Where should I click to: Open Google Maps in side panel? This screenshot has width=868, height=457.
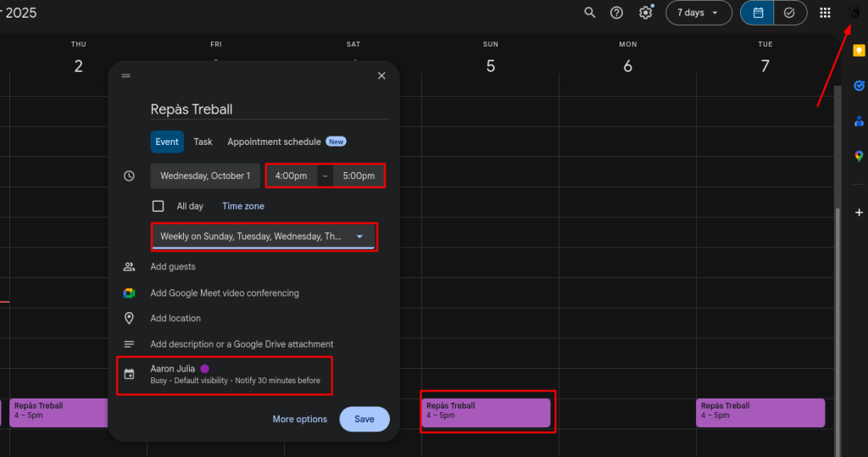pyautogui.click(x=859, y=156)
